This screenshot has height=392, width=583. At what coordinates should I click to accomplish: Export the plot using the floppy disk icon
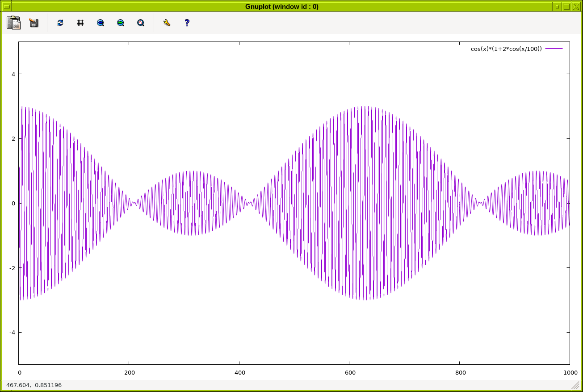34,23
